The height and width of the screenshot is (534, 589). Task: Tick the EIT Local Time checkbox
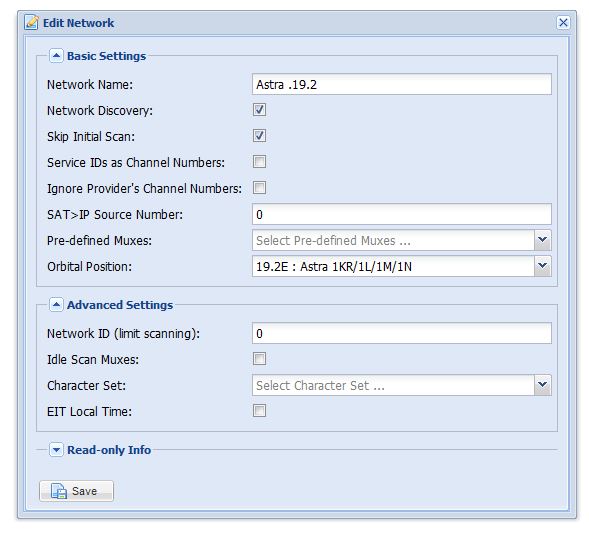coord(259,411)
